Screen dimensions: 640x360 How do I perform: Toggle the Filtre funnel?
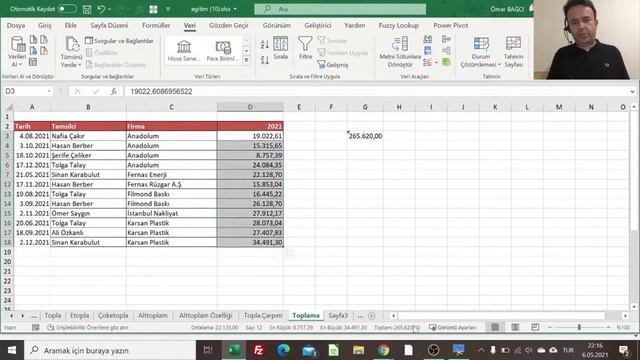pyautogui.click(x=305, y=48)
